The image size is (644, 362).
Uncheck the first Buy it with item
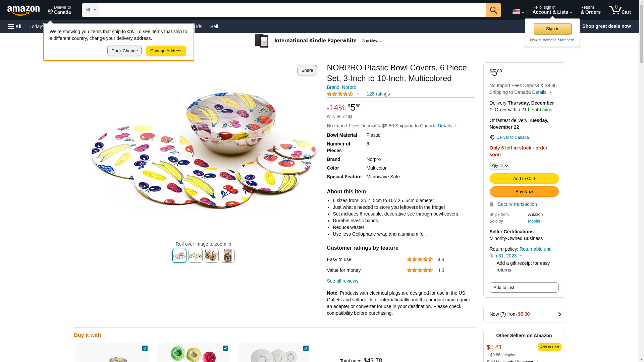145,349
